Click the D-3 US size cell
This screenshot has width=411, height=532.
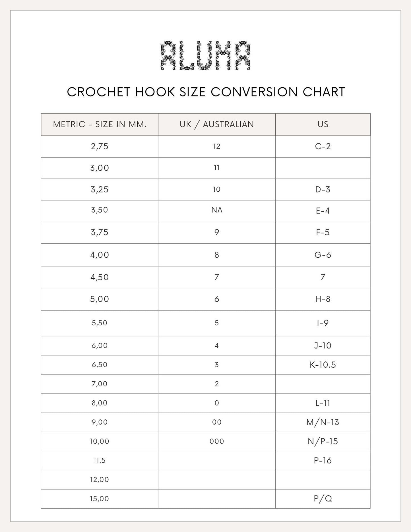point(323,189)
